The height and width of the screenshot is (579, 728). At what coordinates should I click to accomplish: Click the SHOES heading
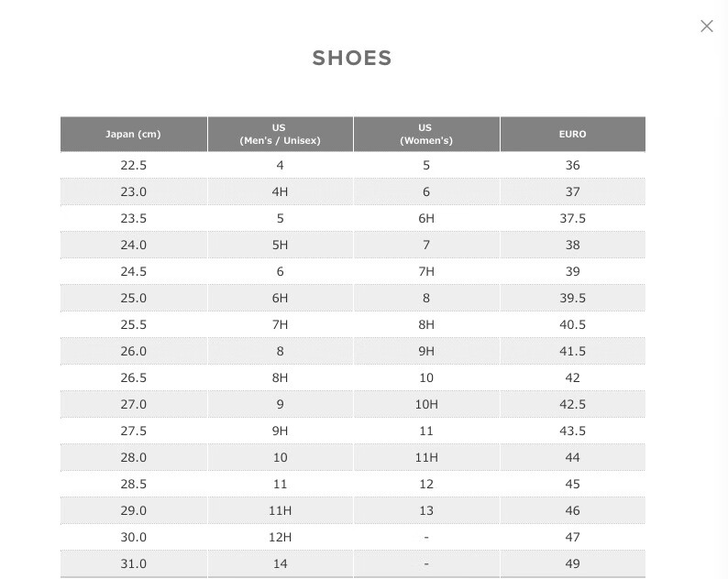[352, 58]
